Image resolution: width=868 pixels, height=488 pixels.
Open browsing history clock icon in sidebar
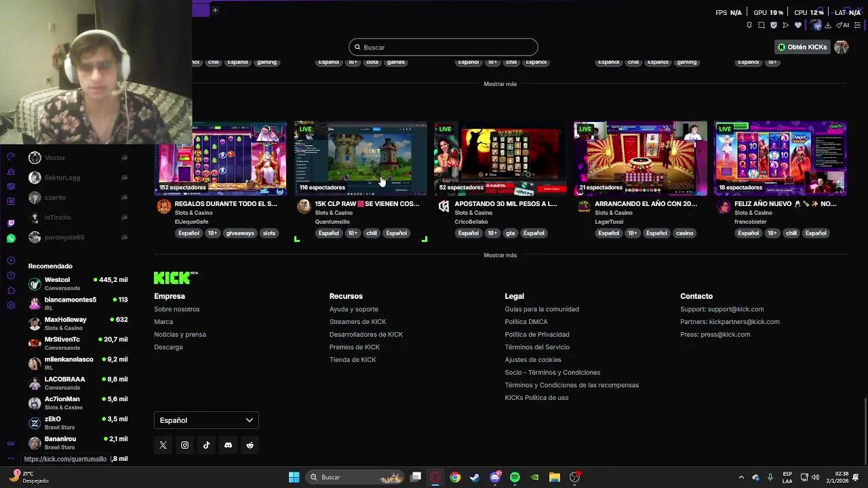(x=11, y=275)
